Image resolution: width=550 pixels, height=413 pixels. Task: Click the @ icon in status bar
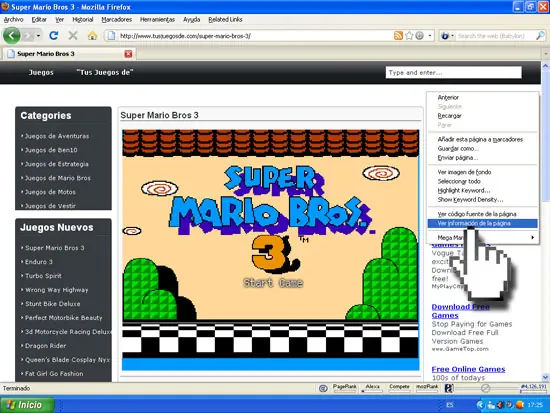323,388
